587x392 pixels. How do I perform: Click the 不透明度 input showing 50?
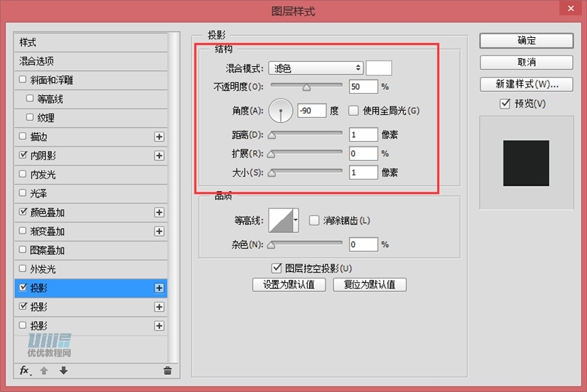click(363, 87)
